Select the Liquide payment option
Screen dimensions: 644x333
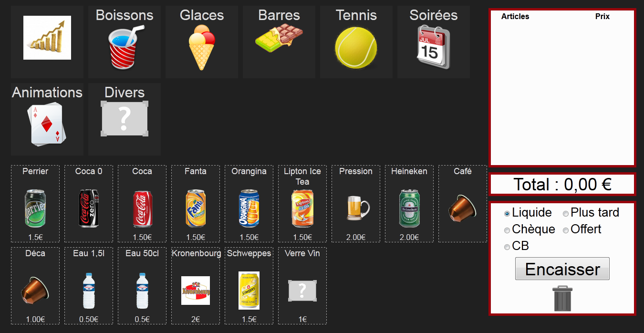click(x=507, y=214)
